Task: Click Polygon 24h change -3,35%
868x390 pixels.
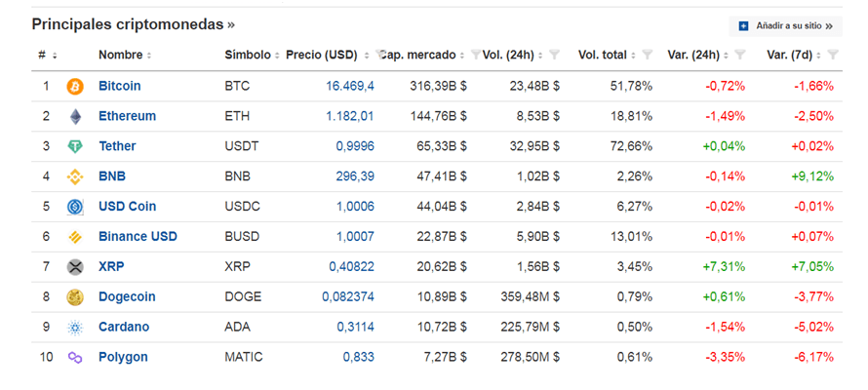Action: (726, 358)
